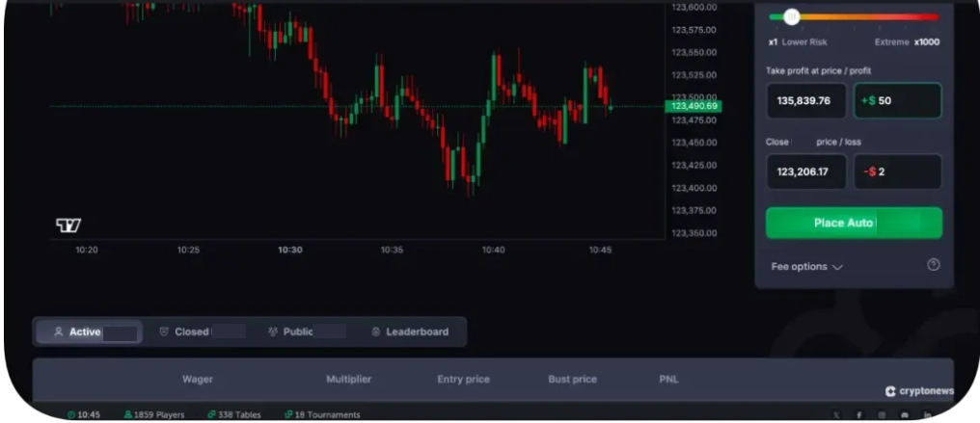This screenshot has height=423, width=980.
Task: Click the close price field 123,206.17
Action: point(806,172)
